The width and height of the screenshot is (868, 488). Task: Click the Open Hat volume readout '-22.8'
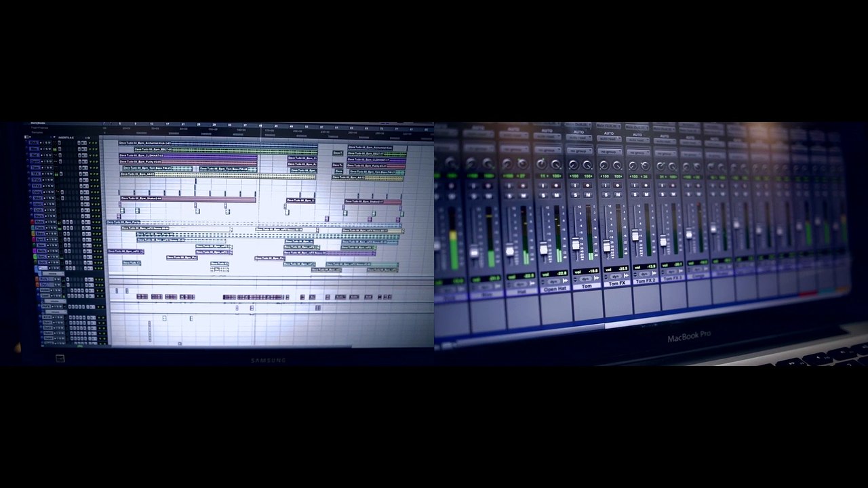tap(561, 274)
